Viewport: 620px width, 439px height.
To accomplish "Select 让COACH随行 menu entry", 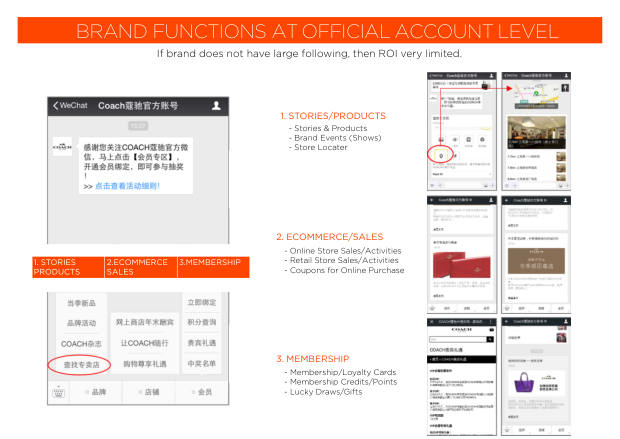I will 144,343.
